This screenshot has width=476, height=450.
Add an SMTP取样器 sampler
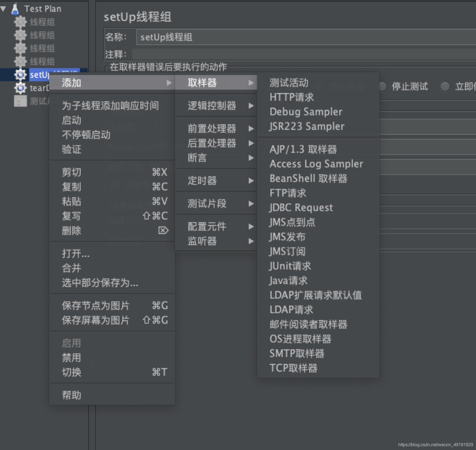tap(318, 353)
